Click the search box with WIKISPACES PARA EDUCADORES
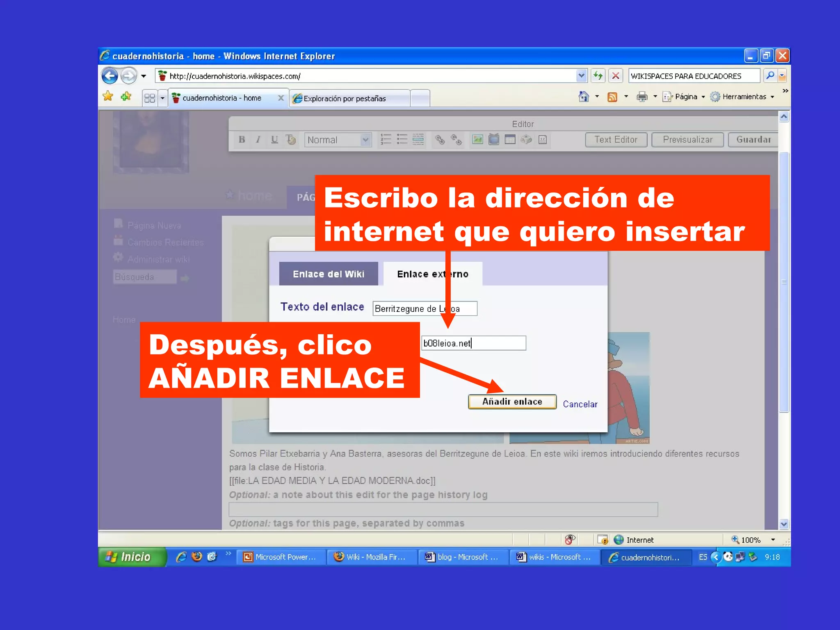The width and height of the screenshot is (840, 630). pos(694,76)
